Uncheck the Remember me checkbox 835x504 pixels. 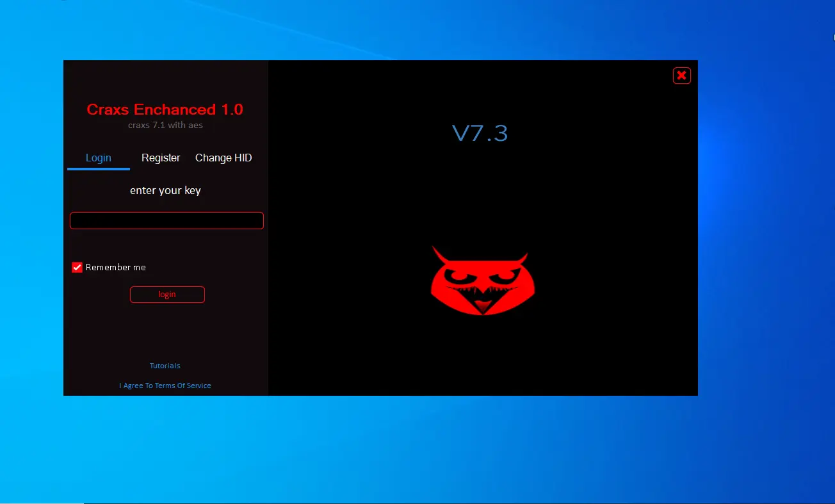point(77,267)
